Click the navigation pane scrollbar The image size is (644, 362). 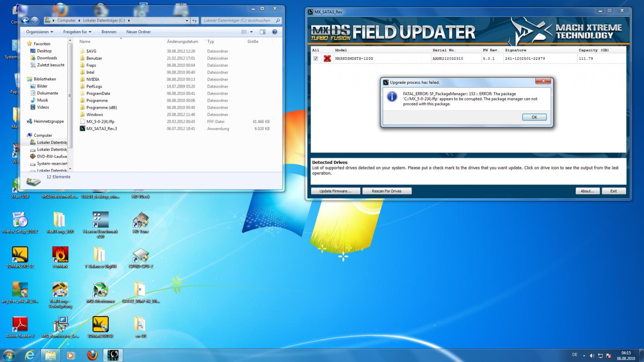[70, 95]
